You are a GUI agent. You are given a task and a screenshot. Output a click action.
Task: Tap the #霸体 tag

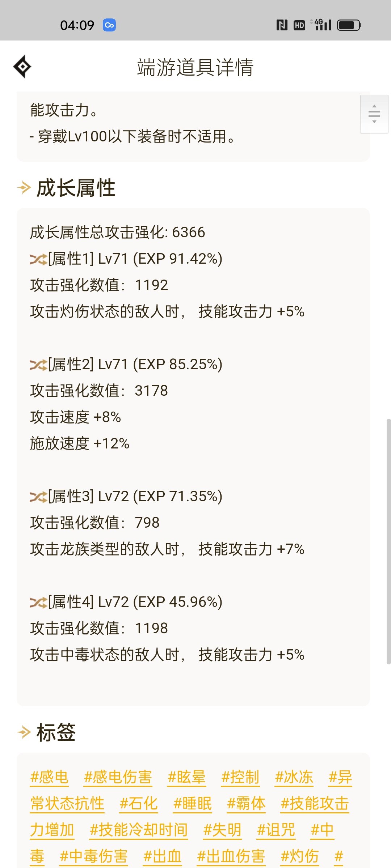246,804
